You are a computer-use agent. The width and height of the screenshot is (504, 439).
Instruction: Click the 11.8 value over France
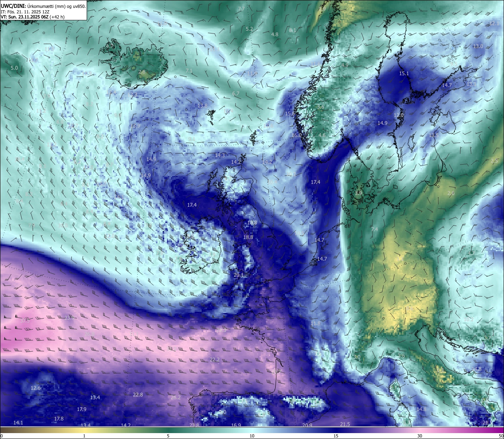(315, 324)
